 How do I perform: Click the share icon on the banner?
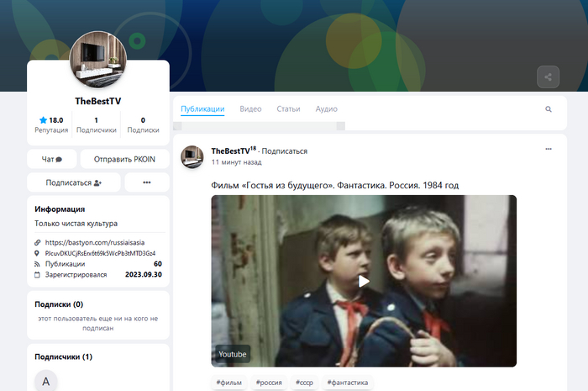pyautogui.click(x=548, y=77)
